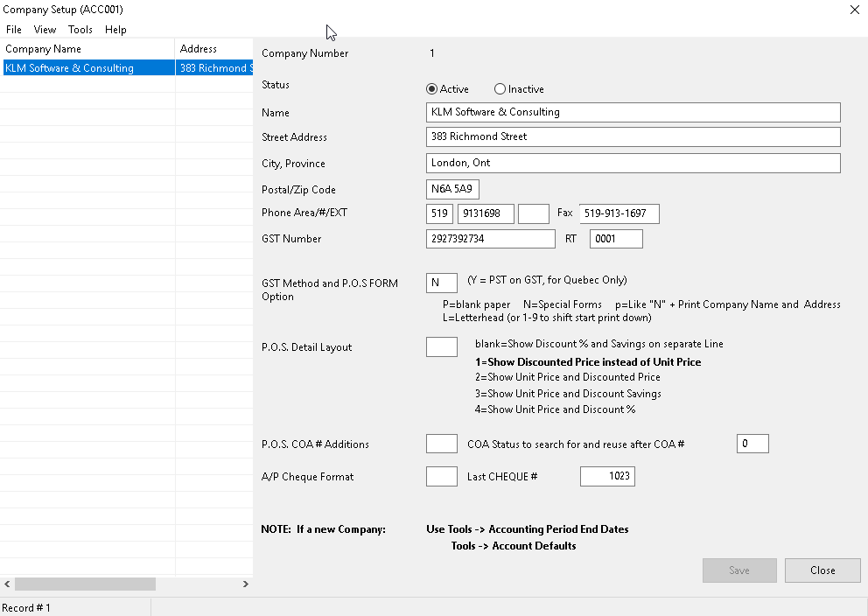Click the phone area code field
The image size is (868, 616).
point(439,213)
